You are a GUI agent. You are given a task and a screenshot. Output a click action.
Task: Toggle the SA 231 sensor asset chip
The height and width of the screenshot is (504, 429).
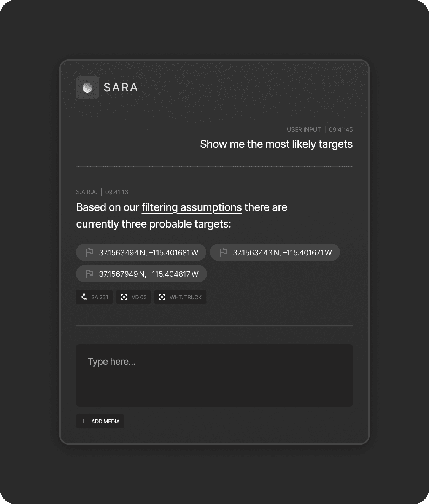click(x=94, y=297)
